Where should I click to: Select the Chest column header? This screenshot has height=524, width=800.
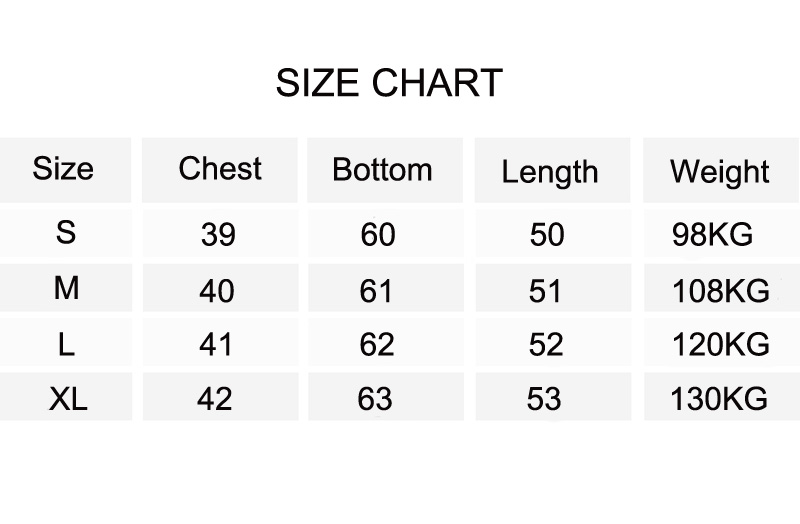coord(220,168)
